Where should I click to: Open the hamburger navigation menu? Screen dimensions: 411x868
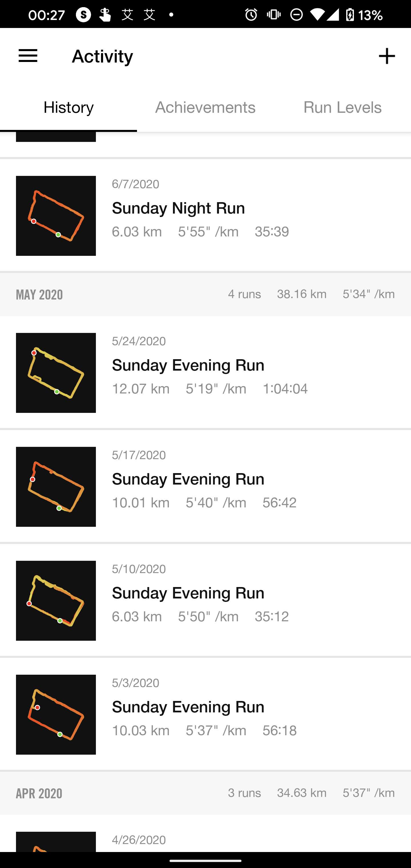pos(28,56)
